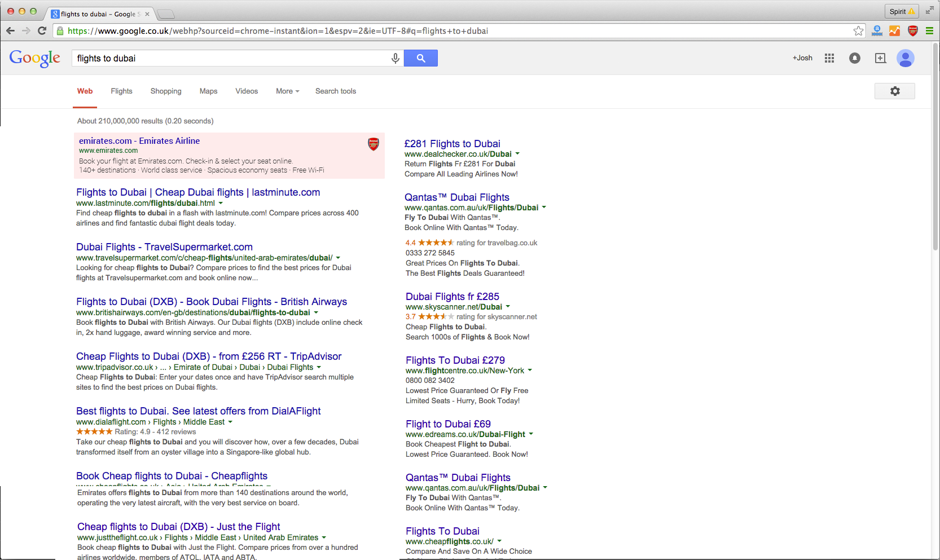This screenshot has height=560, width=940.
Task: Toggle fullscreen with the arrows icon at top right
Action: tap(929, 10)
